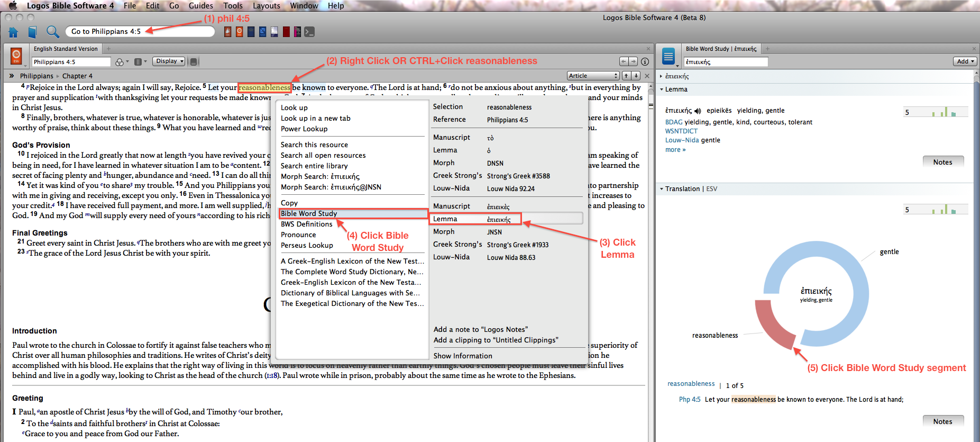Open the Home page icon

coord(13,32)
